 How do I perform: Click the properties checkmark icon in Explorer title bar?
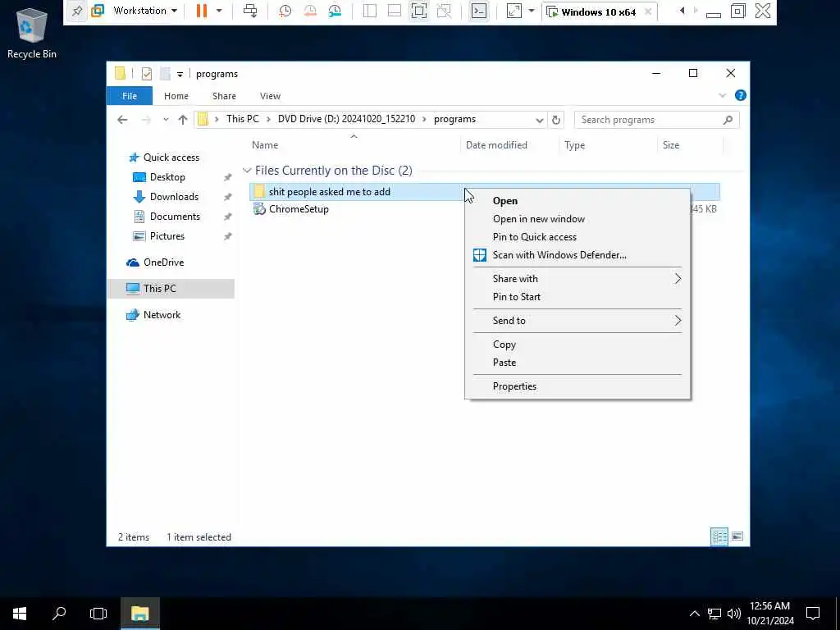pos(146,74)
